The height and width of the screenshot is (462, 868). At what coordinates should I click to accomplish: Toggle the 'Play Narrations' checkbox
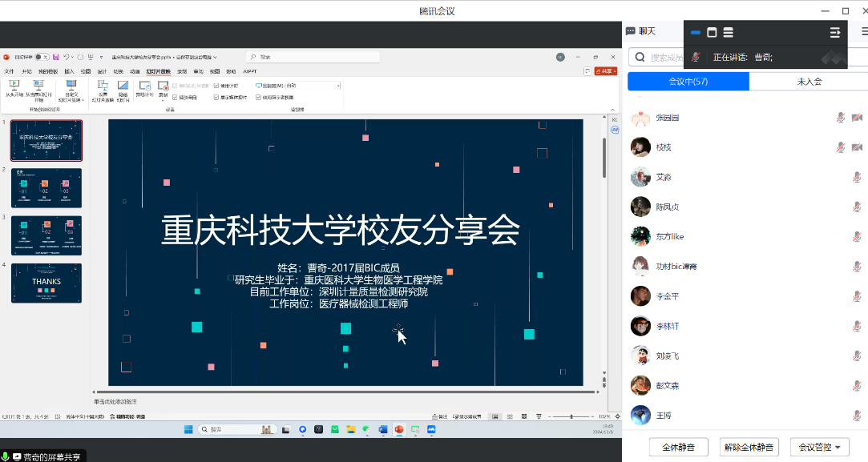tap(175, 98)
